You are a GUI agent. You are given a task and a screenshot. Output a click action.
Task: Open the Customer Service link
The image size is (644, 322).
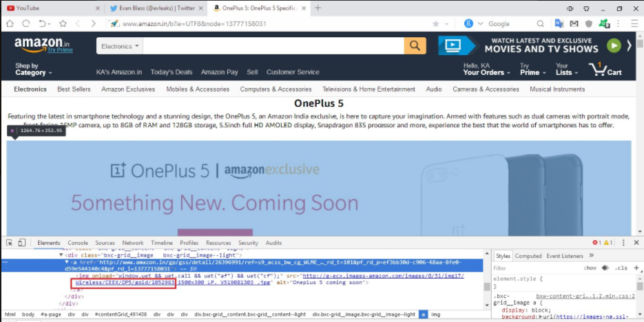pyautogui.click(x=293, y=72)
